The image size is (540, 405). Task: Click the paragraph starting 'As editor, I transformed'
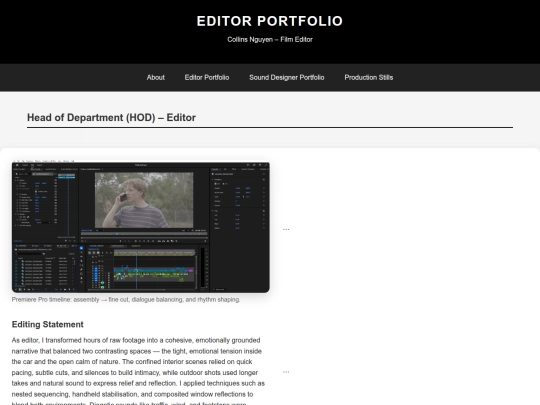(138, 372)
